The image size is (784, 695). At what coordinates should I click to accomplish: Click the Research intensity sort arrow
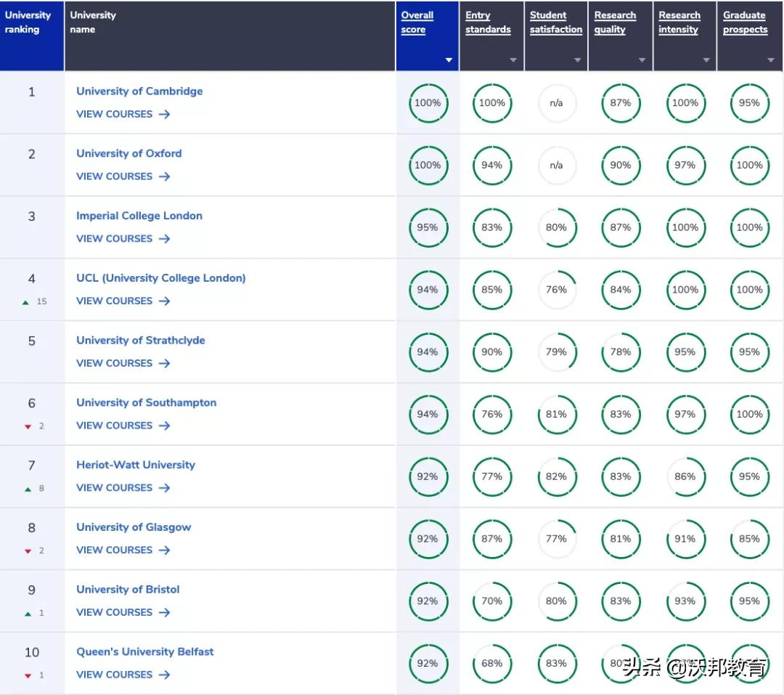click(x=706, y=60)
